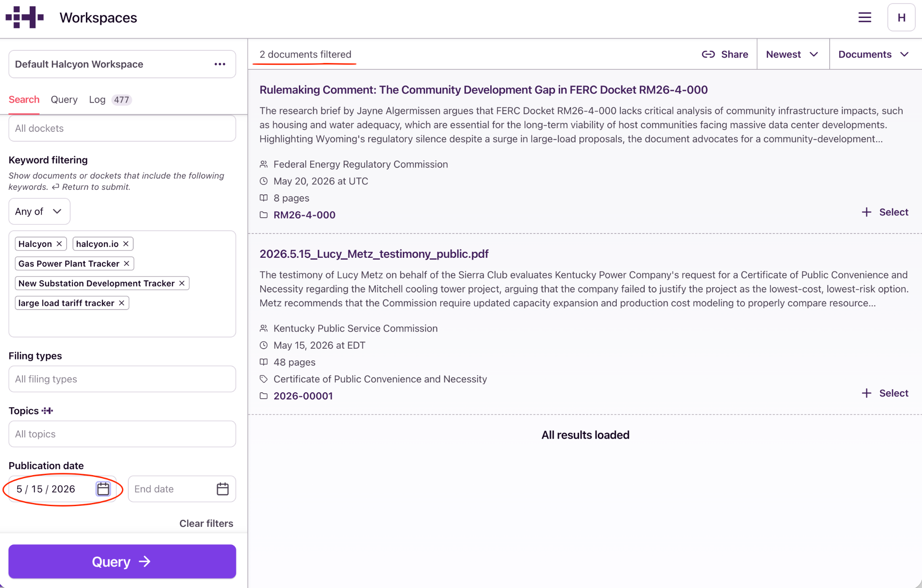
Task: Click the End date input field
Action: click(x=182, y=489)
